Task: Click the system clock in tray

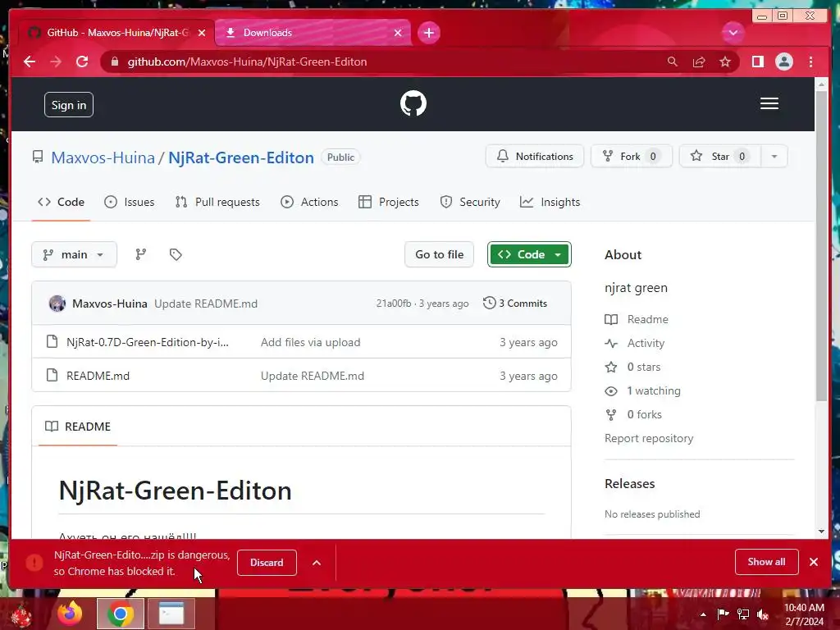Action: pyautogui.click(x=804, y=614)
